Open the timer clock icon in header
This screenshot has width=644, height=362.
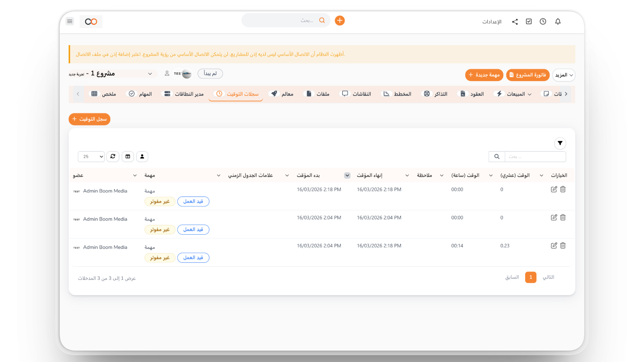[x=543, y=21]
